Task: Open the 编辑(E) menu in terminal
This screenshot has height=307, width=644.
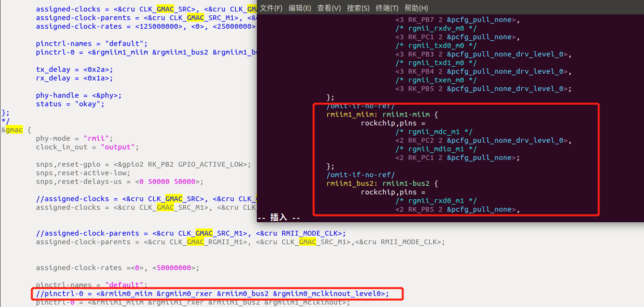Action: coord(299,8)
